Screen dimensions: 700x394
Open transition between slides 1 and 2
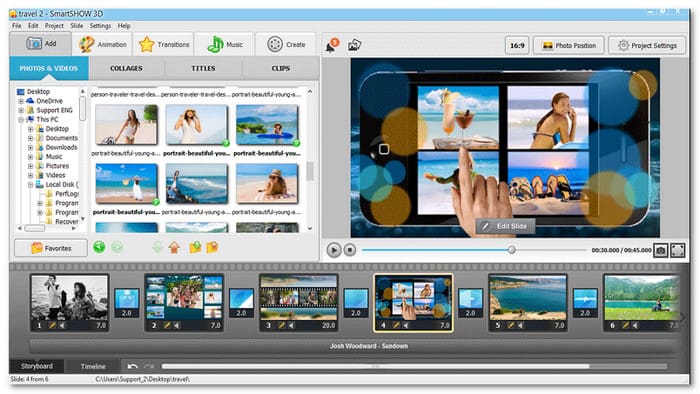tap(127, 303)
